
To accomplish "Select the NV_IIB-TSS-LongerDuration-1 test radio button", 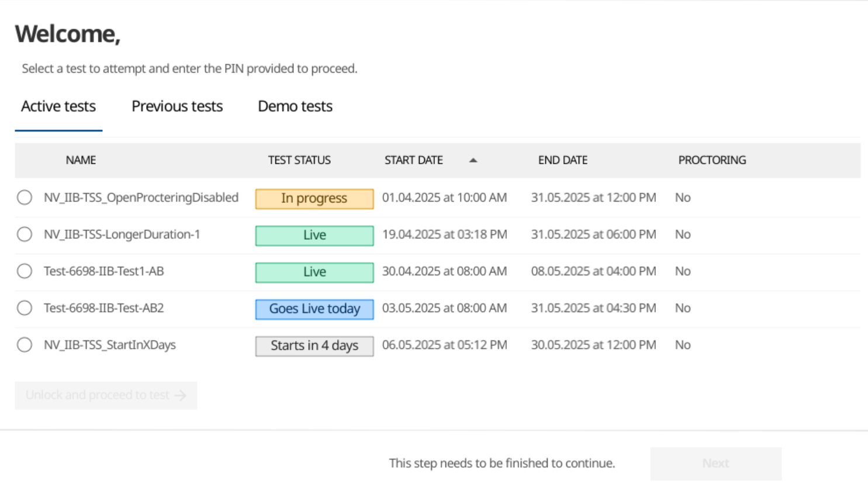I will [24, 234].
